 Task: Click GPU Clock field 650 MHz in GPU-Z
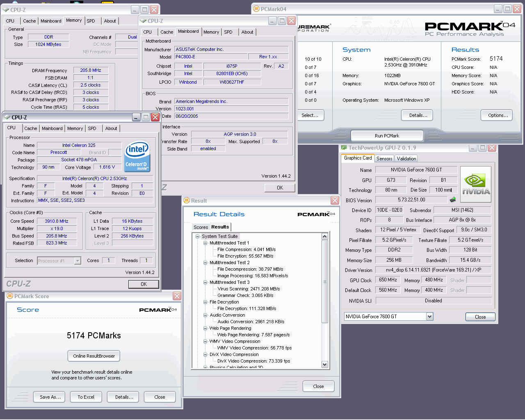coord(388,280)
